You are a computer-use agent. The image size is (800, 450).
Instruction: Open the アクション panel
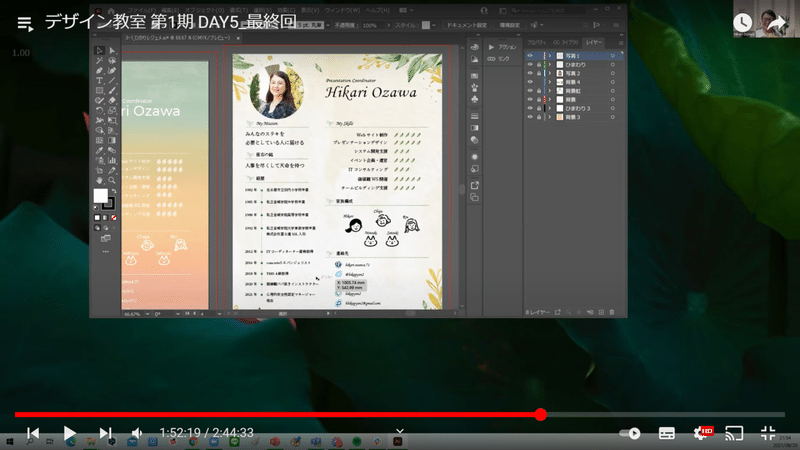coord(503,47)
